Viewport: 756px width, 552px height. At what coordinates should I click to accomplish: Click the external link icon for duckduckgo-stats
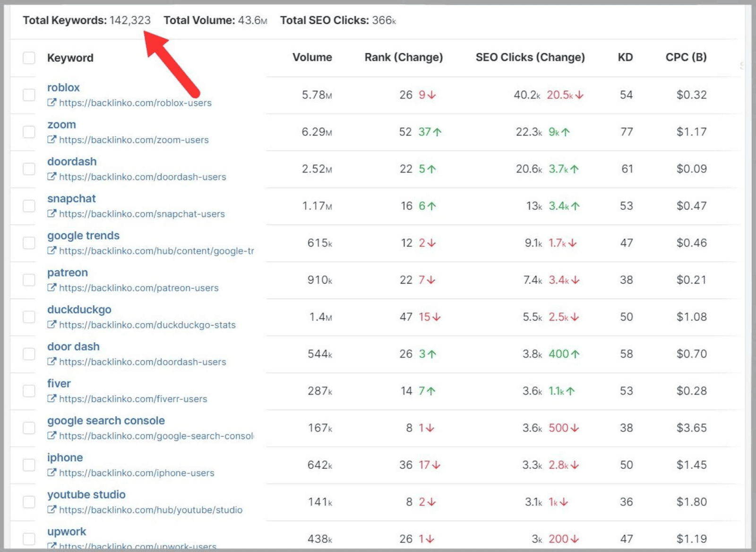click(x=52, y=325)
